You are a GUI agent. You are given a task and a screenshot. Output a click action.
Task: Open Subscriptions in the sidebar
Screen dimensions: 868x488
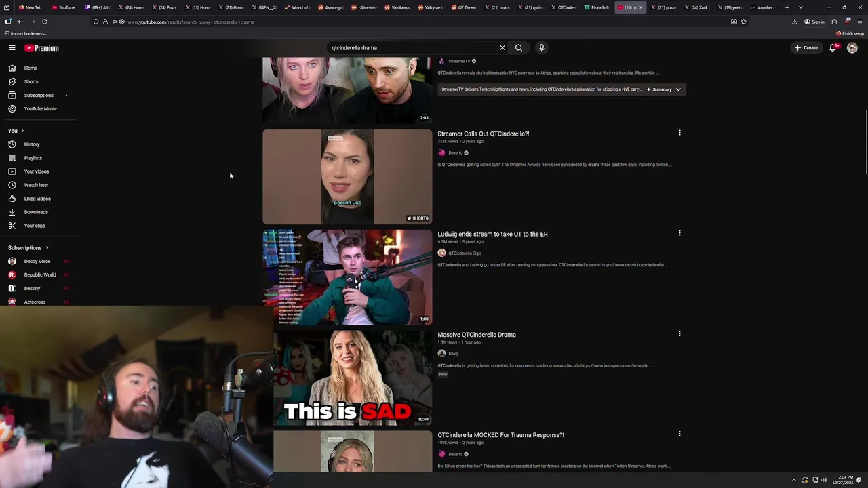tap(38, 96)
